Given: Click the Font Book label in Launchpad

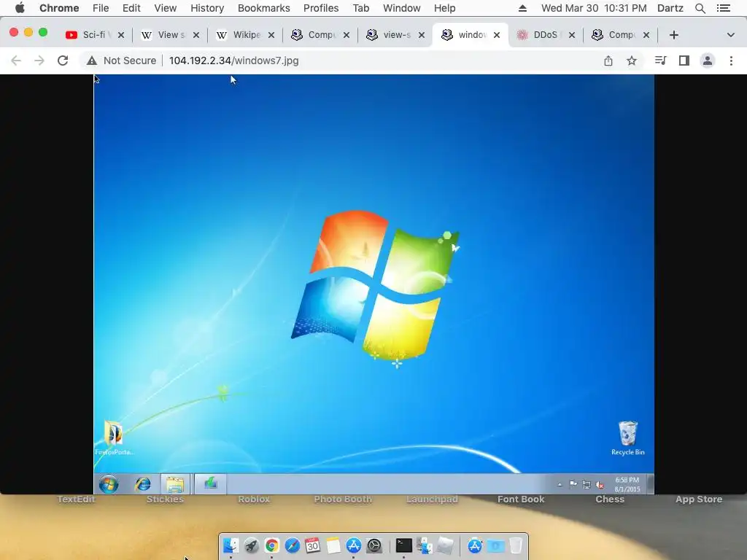Looking at the screenshot, I should click(x=521, y=499).
